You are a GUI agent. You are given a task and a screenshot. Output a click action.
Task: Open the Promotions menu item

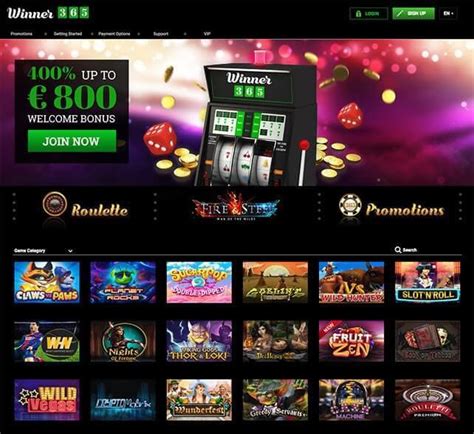click(21, 34)
